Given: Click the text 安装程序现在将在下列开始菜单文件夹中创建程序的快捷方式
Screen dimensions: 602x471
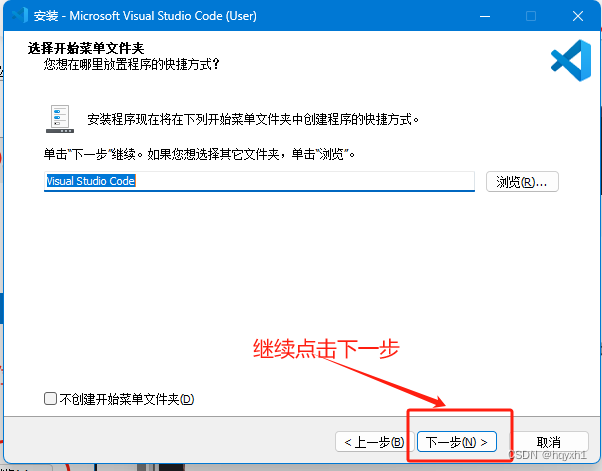Looking at the screenshot, I should [x=253, y=119].
